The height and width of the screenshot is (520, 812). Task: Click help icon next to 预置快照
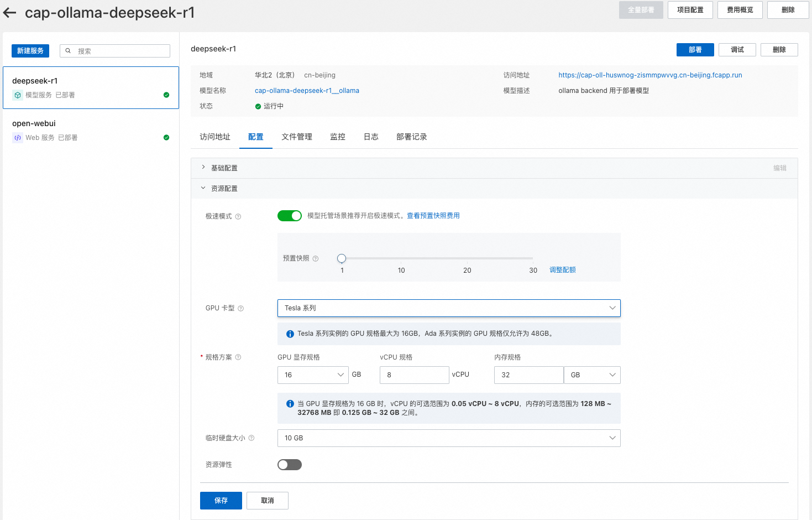(316, 258)
